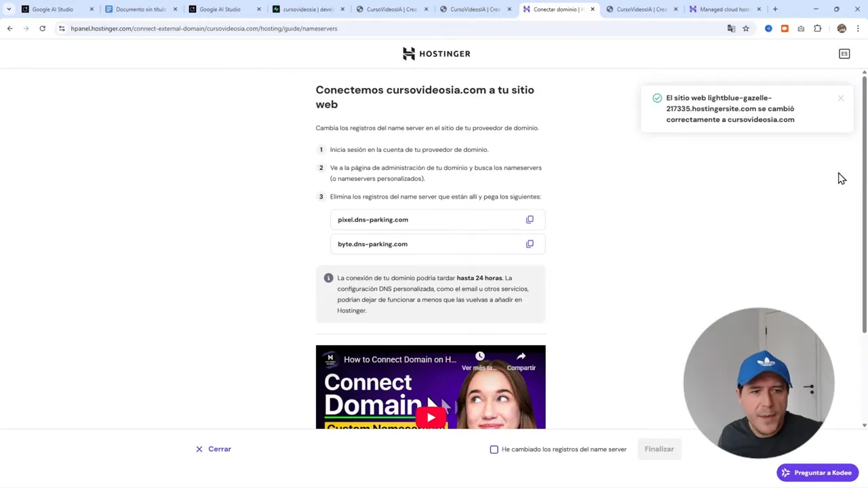The width and height of the screenshot is (868, 488).
Task: Check 'He cambiado los registros del name server'
Action: pyautogui.click(x=494, y=449)
